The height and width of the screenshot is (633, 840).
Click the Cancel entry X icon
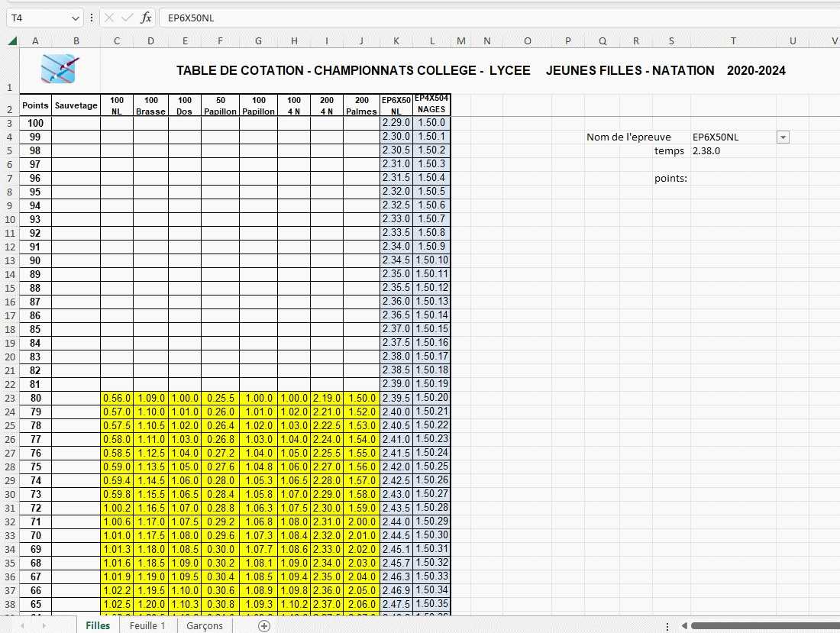(109, 18)
